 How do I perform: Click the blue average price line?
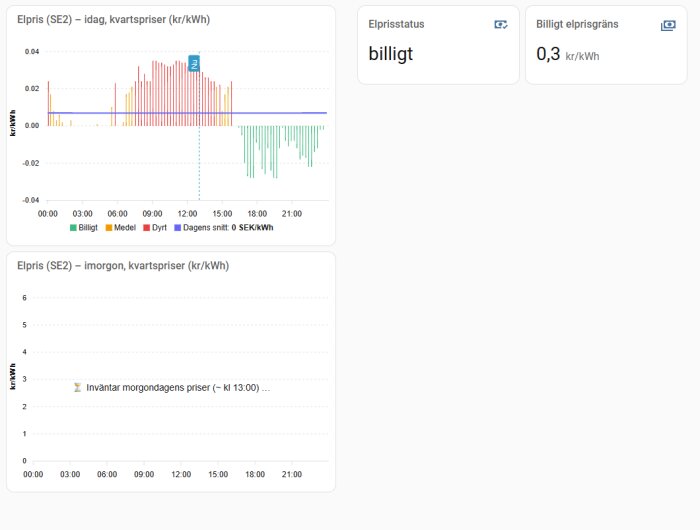pos(187,113)
